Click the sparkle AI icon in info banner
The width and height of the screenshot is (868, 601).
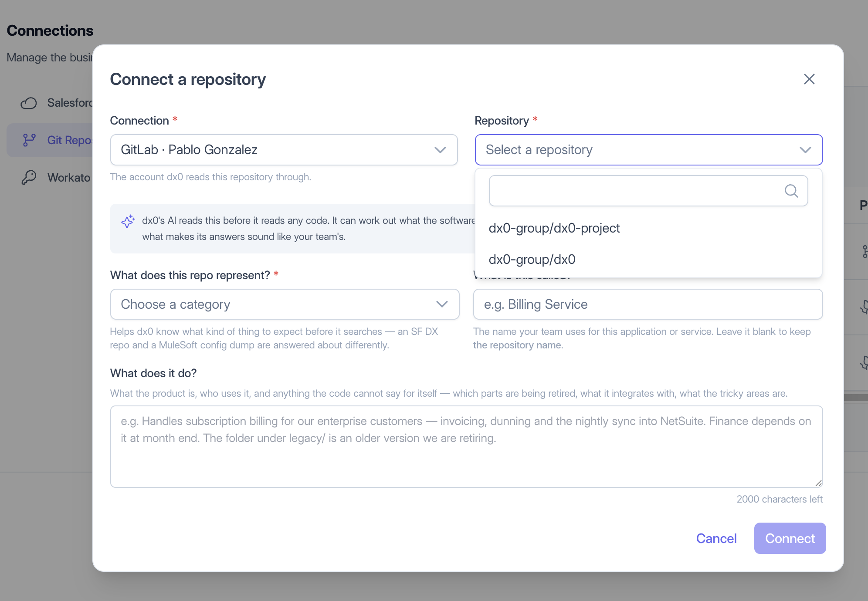click(x=128, y=221)
